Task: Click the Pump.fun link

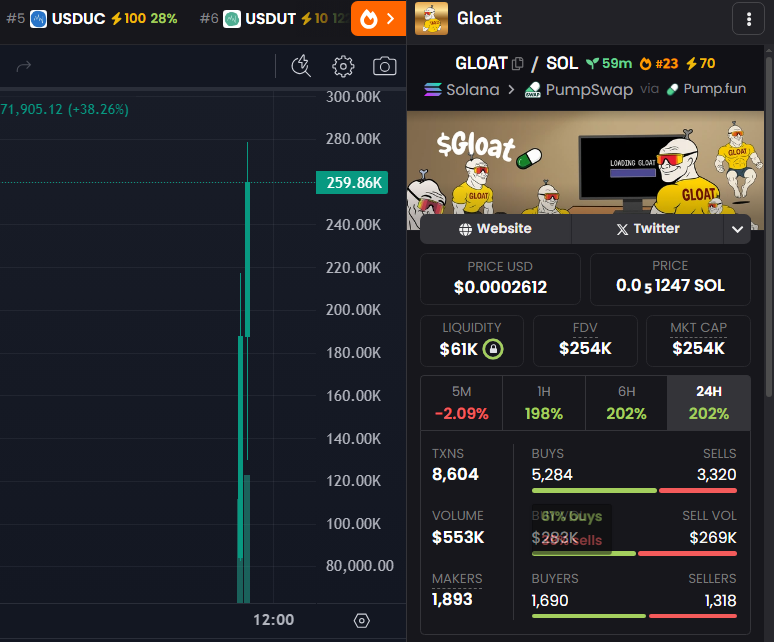Action: click(706, 89)
